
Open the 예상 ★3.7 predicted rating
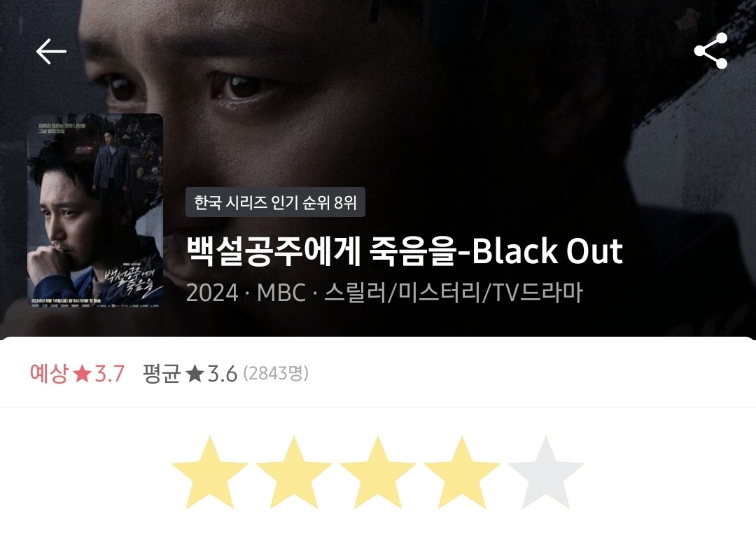coord(77,373)
